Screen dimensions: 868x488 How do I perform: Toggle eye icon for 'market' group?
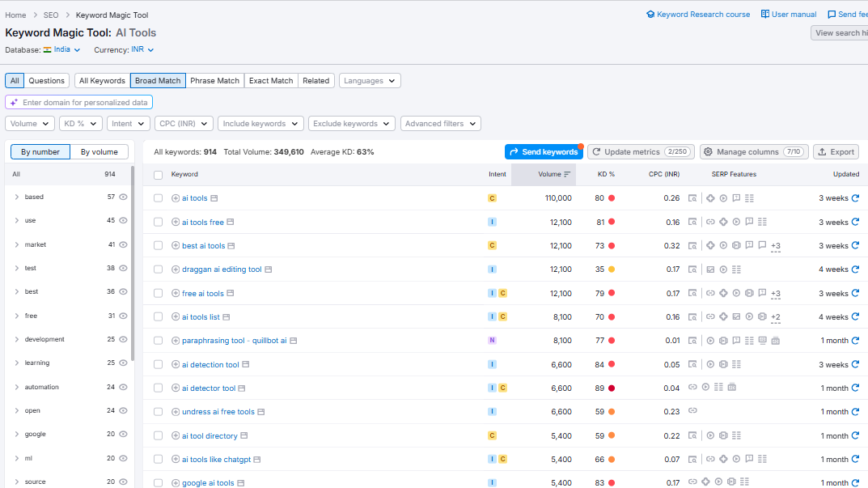click(x=124, y=244)
